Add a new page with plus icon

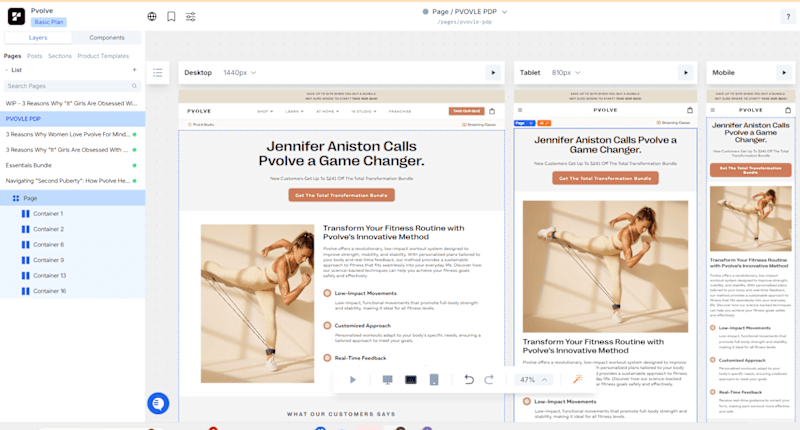tap(134, 70)
